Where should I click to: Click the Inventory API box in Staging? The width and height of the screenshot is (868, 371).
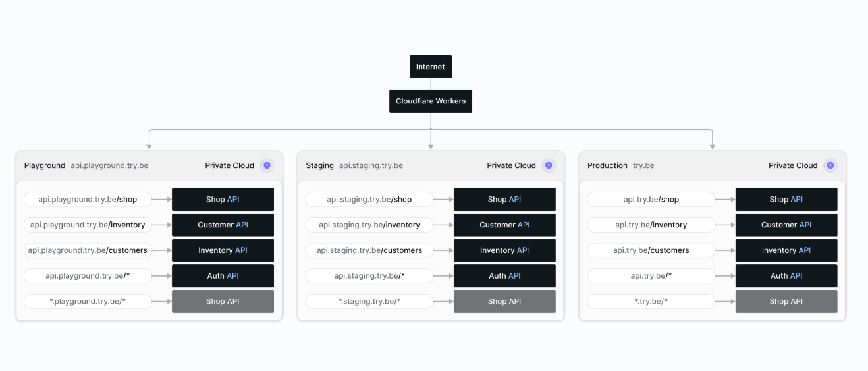tap(504, 250)
